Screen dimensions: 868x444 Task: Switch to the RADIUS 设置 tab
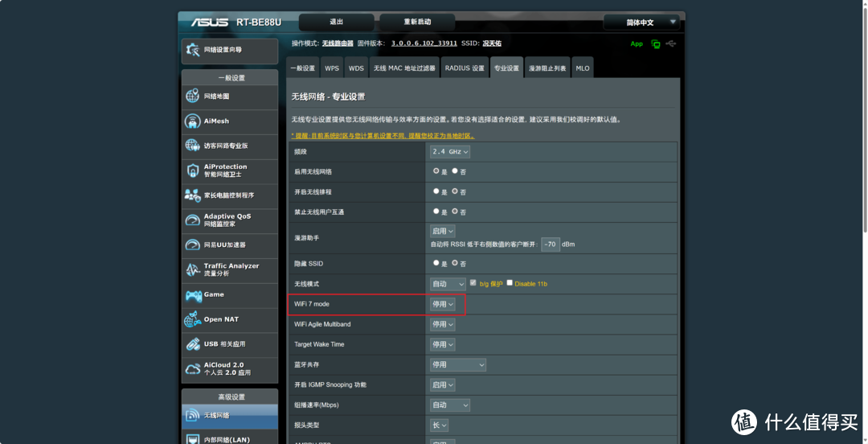[465, 68]
